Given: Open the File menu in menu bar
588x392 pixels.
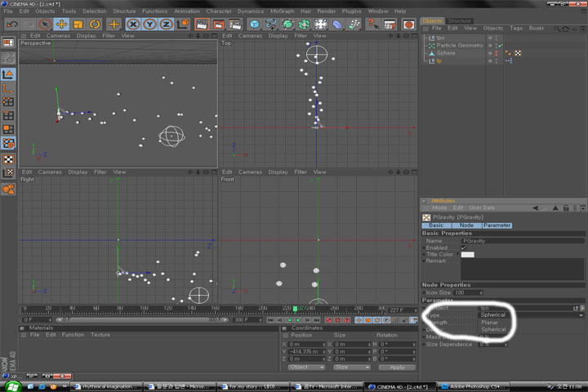Looking at the screenshot, I should (8, 11).
